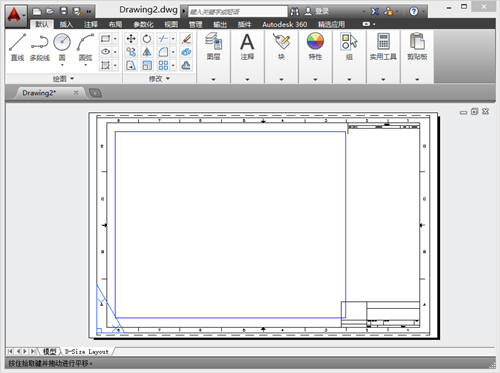Viewport: 500px width, 373px height.
Task: Expand the Clipboard (剪贴板) panel arrow
Action: (417, 79)
